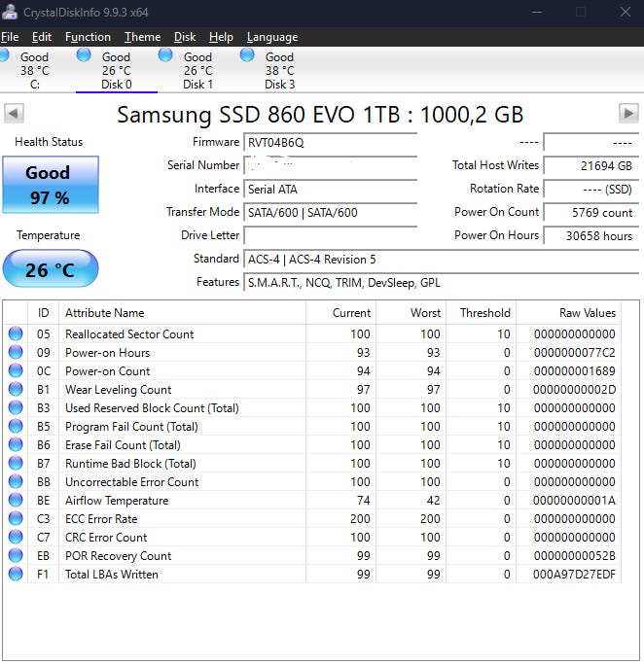The image size is (644, 665).
Task: Click the 26 °C temperature button
Action: pyautogui.click(x=51, y=268)
